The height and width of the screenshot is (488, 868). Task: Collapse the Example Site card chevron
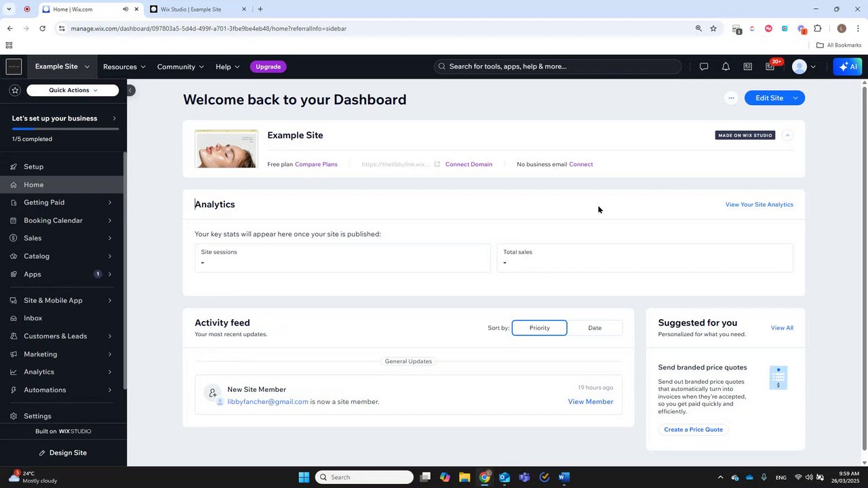point(787,135)
